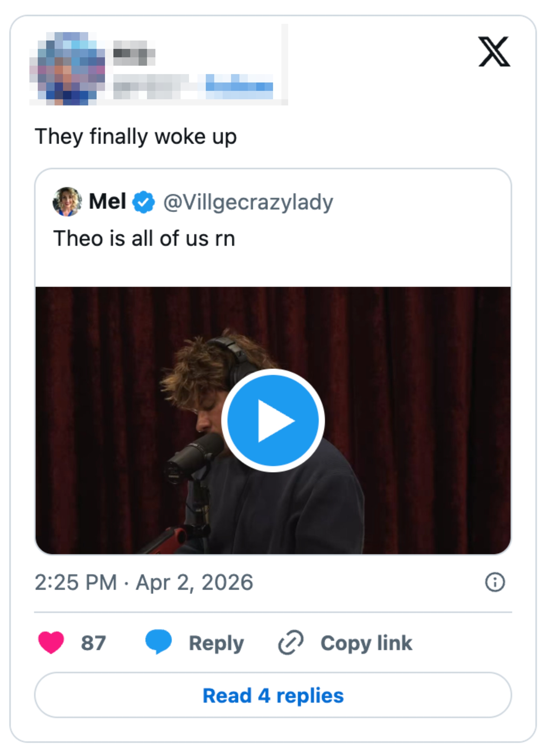
Task: Open the 2:25 PM Apr 2, 2026 timestamp
Action: (144, 583)
